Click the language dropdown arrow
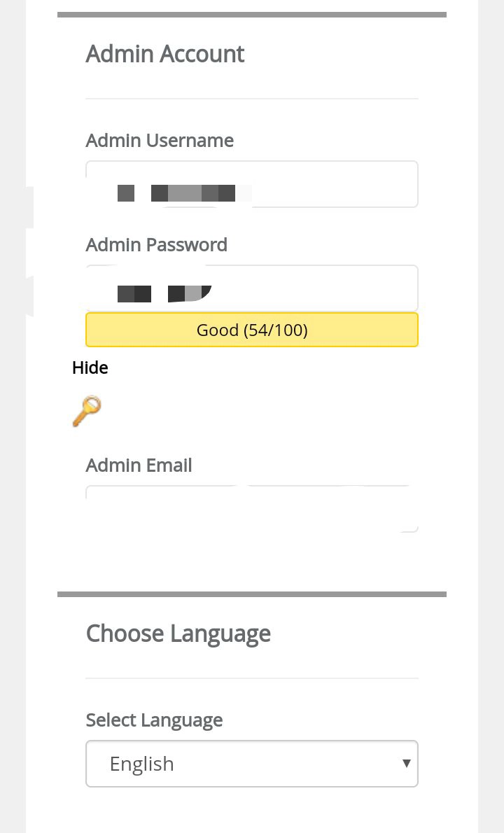This screenshot has width=504, height=833. coord(406,763)
